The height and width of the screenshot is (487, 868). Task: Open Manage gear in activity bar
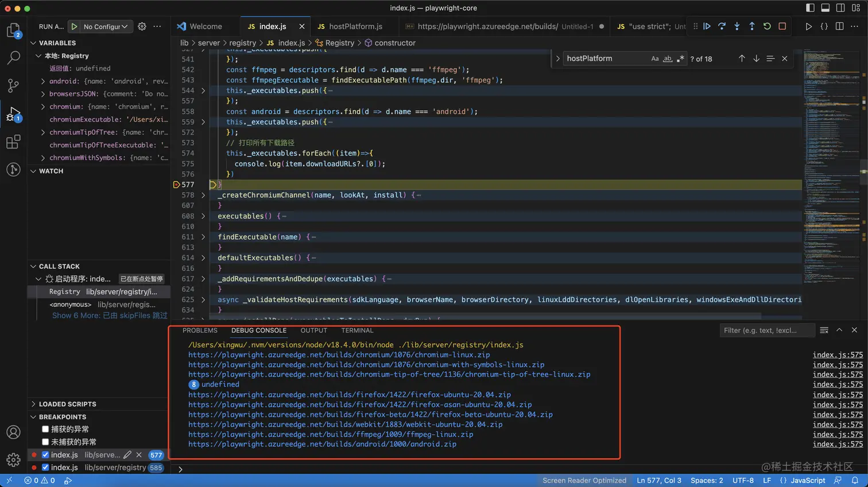[x=13, y=459]
